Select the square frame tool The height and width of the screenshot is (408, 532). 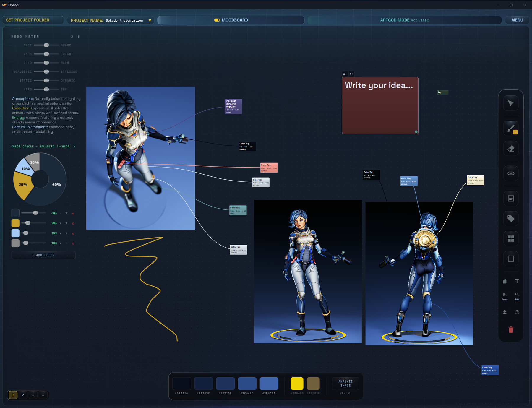tap(511, 259)
